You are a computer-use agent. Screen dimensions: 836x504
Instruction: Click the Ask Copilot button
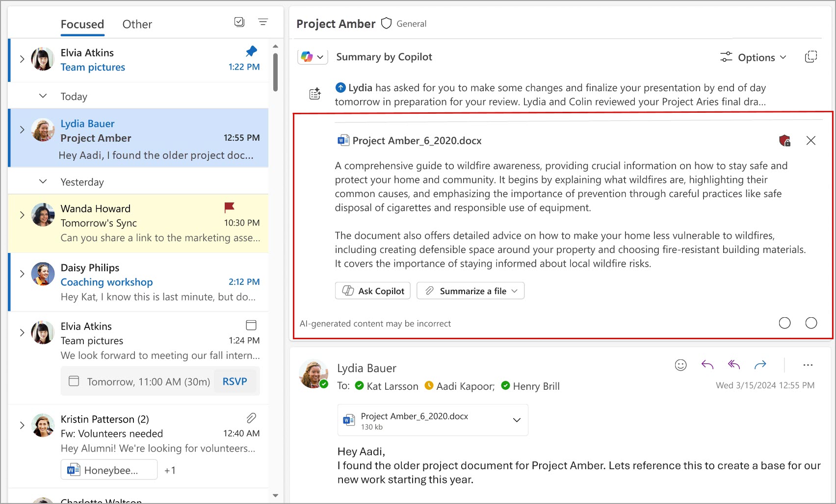(x=372, y=290)
